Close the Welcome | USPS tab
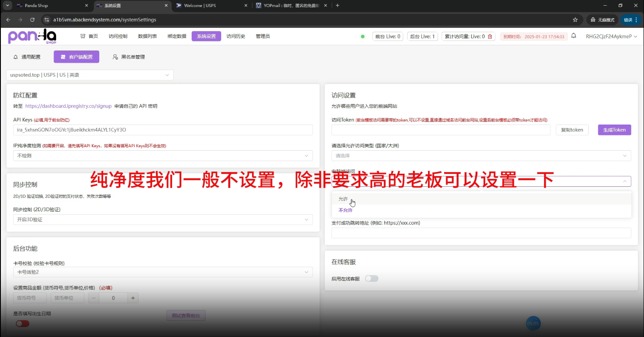This screenshot has height=337, width=644. coord(246,6)
